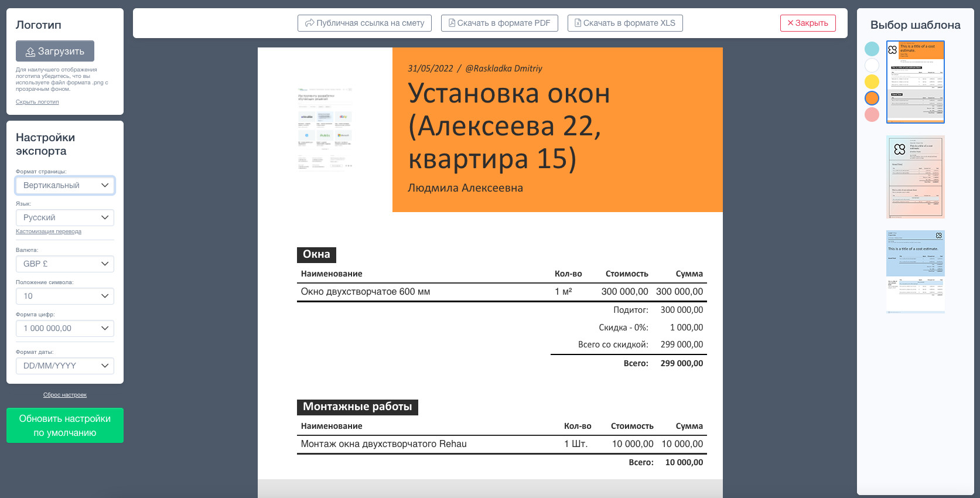The image size is (980, 498).
Task: Choose the orange header template thumbnail
Action: 916,82
